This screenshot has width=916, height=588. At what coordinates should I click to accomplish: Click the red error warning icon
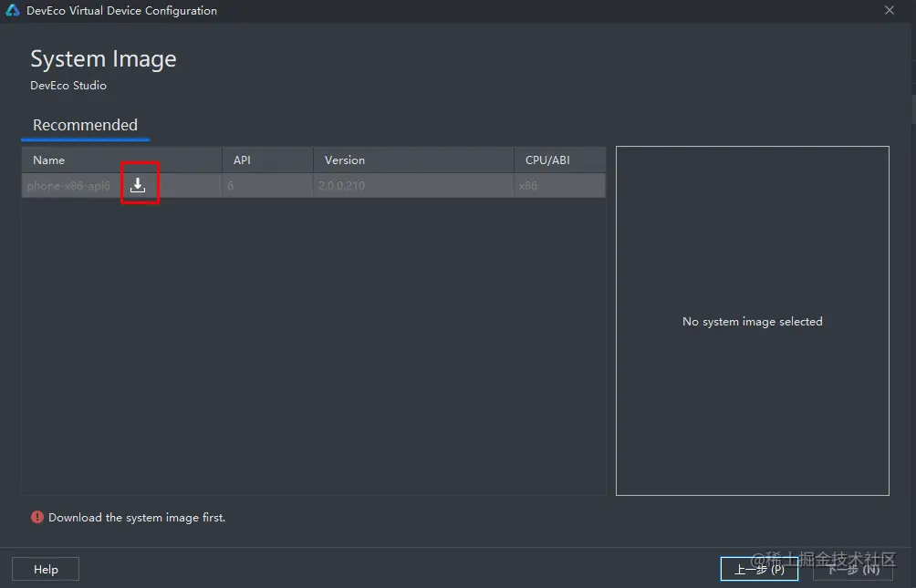37,517
